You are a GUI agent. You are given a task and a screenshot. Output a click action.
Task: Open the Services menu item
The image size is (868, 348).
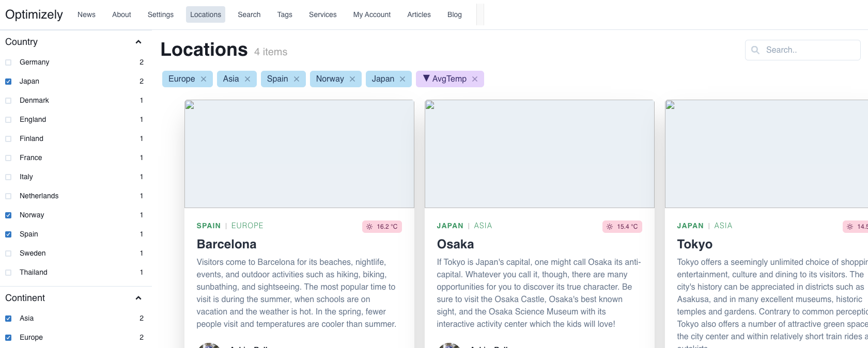(322, 14)
